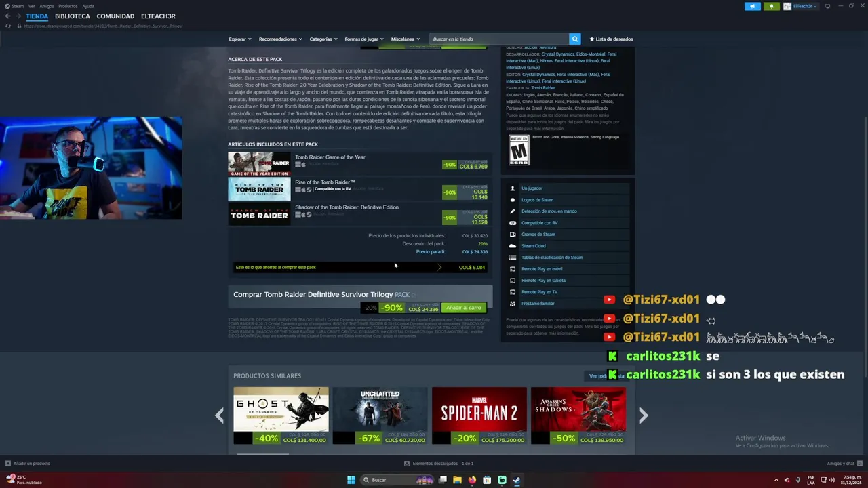This screenshot has height=488, width=868.
Task: Switch to the TIENDA tab
Action: [x=37, y=16]
